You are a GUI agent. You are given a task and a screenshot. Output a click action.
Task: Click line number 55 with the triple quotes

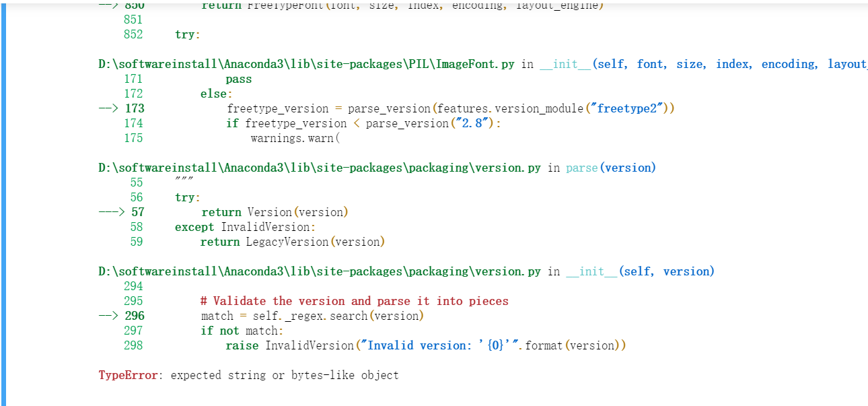coord(137,182)
